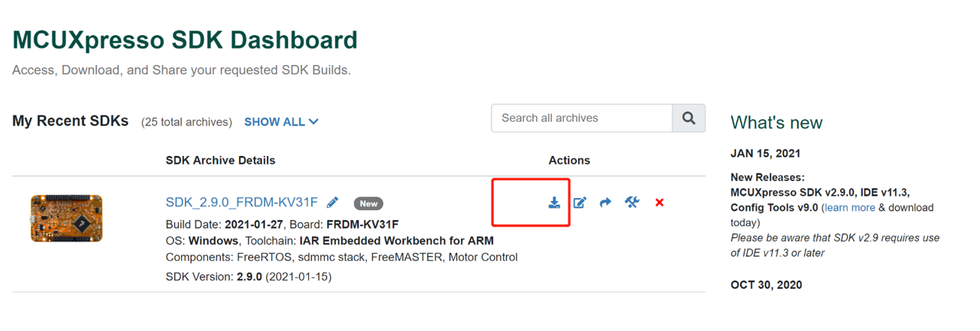
Task: Open the SDK_2.9.0_FRDM-KV31F link
Action: pyautogui.click(x=242, y=203)
